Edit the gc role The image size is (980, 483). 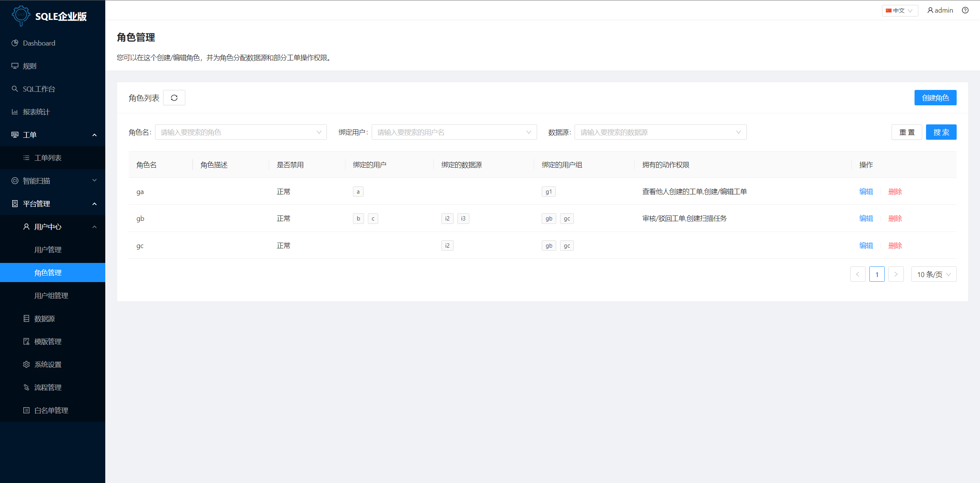(x=866, y=245)
